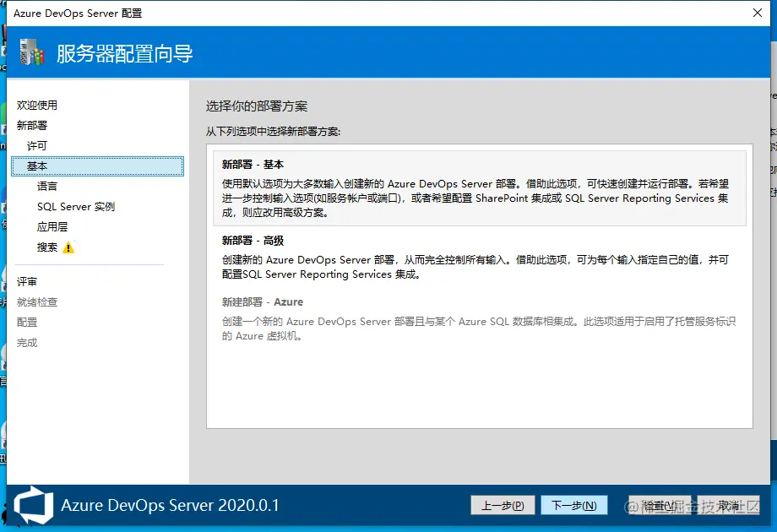Click the 从下列选项中选择新部署方案 label

pyautogui.click(x=273, y=132)
